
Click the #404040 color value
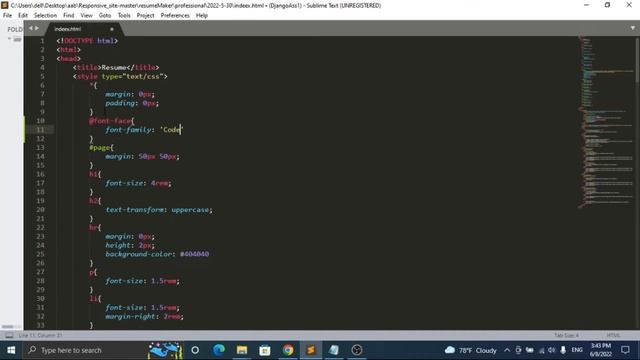point(194,254)
